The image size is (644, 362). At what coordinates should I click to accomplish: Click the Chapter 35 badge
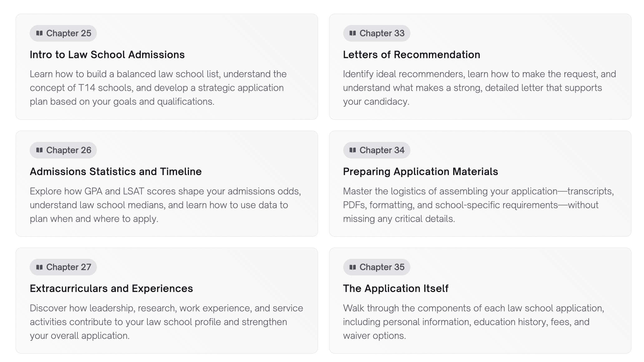pyautogui.click(x=376, y=267)
